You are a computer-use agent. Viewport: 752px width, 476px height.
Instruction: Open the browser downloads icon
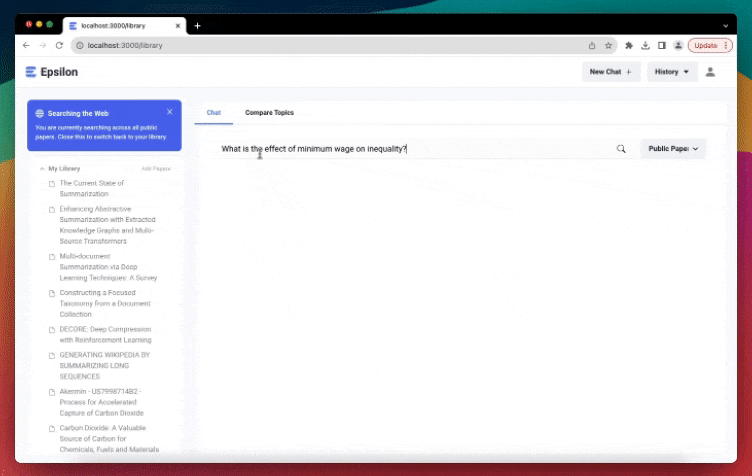click(x=645, y=45)
